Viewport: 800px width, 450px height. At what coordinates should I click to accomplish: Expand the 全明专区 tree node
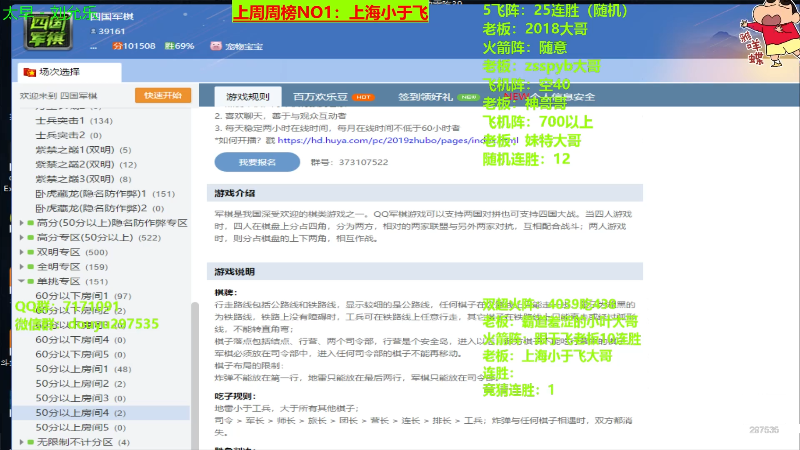click(x=21, y=267)
